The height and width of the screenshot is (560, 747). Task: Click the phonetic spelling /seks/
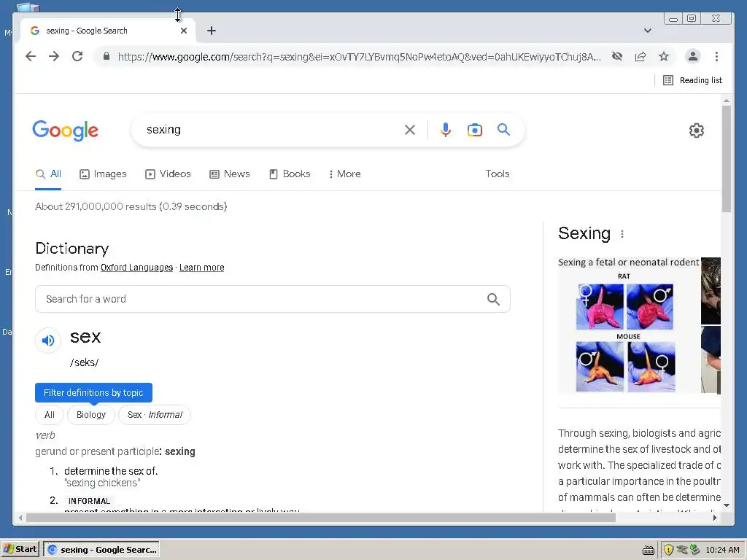85,362
